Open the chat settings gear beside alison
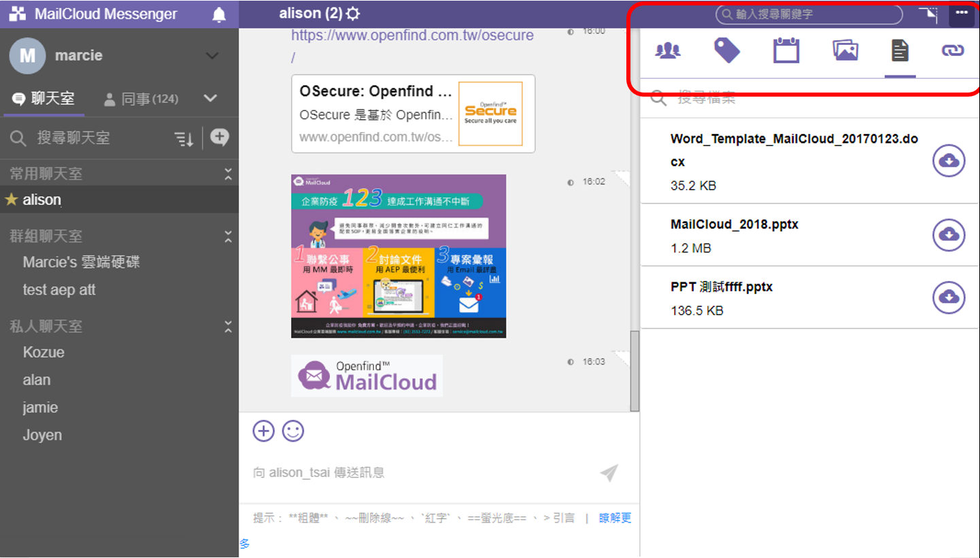Image resolution: width=980 pixels, height=558 pixels. coord(353,14)
